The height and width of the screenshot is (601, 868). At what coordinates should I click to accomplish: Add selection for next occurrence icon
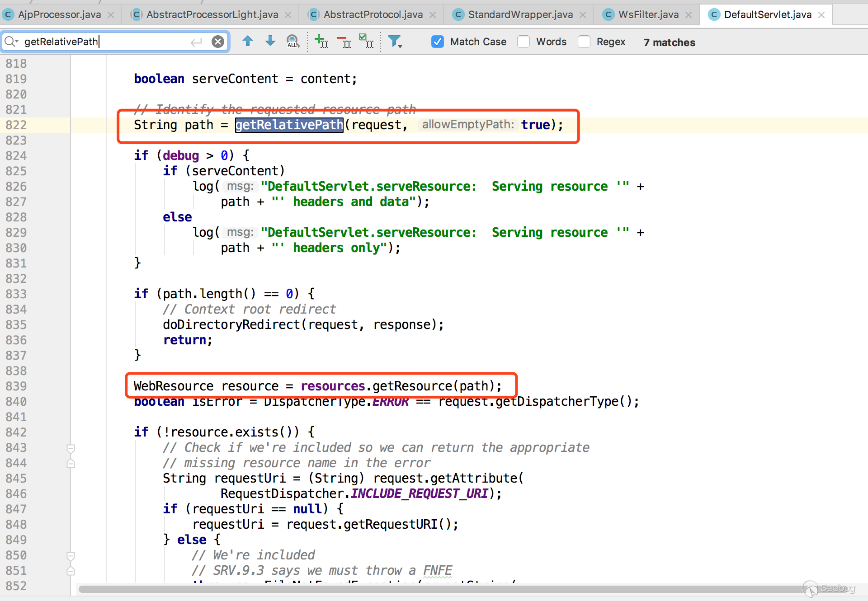click(321, 42)
